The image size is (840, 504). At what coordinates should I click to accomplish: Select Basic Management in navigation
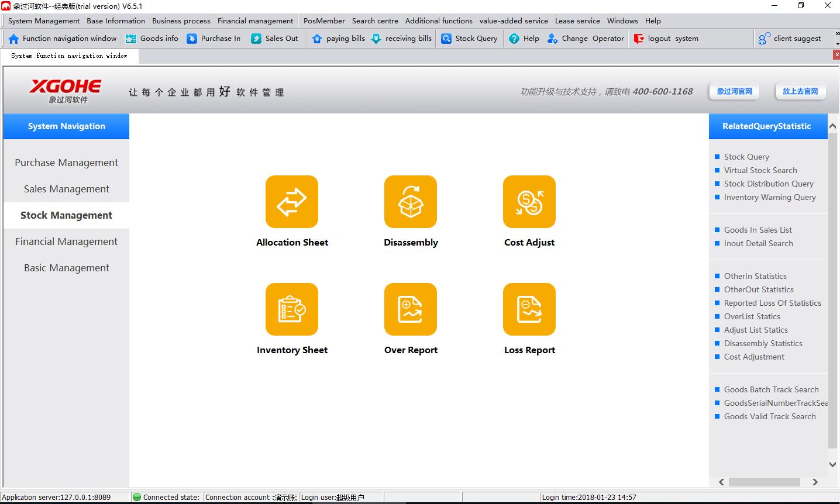point(66,268)
